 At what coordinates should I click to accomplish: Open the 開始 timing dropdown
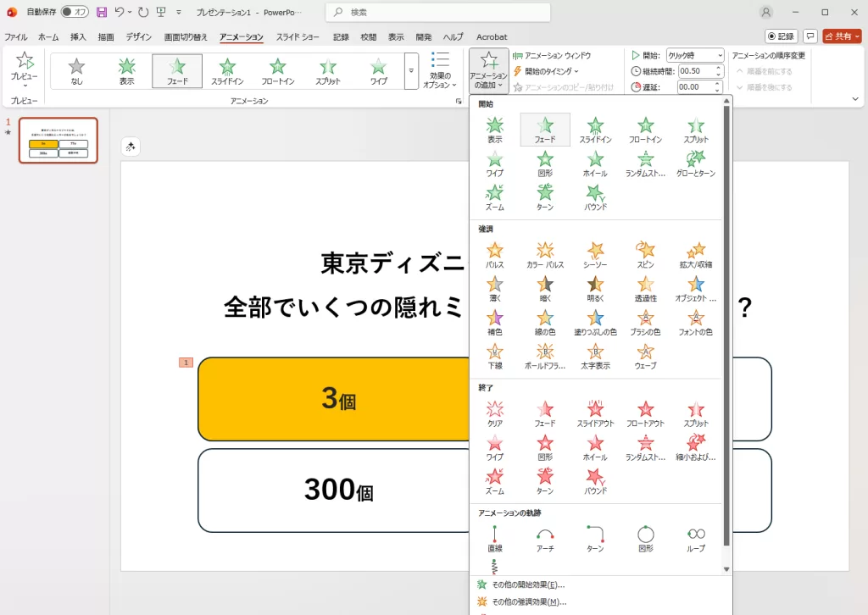(x=694, y=55)
